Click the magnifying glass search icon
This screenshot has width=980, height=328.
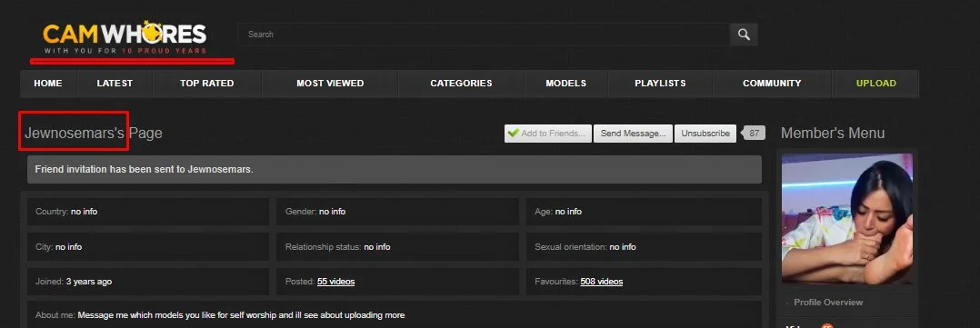pyautogui.click(x=743, y=35)
